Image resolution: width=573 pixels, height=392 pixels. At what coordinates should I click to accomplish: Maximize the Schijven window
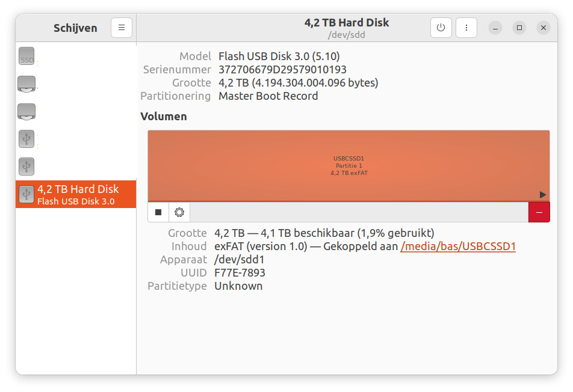[x=519, y=28]
